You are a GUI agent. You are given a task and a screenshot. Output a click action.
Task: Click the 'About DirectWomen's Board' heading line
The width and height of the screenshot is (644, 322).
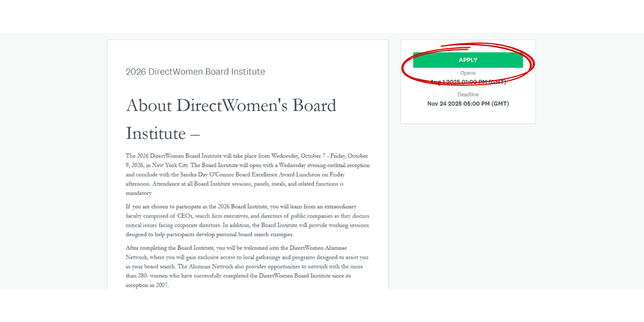point(231,106)
